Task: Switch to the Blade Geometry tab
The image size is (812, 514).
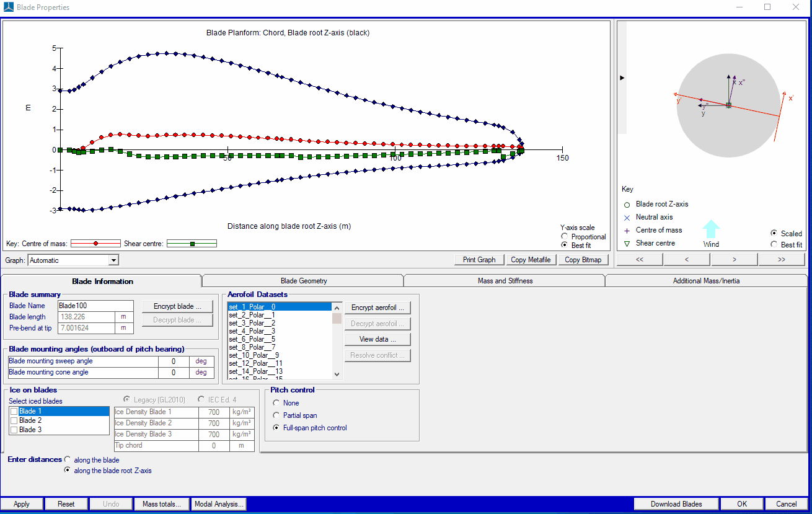Action: 303,281
